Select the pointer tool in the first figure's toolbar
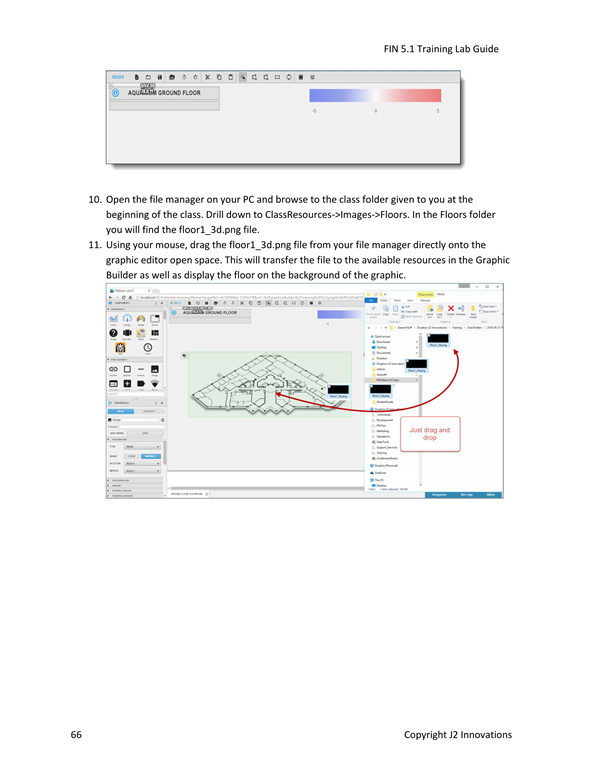The image size is (600, 776). pos(243,77)
